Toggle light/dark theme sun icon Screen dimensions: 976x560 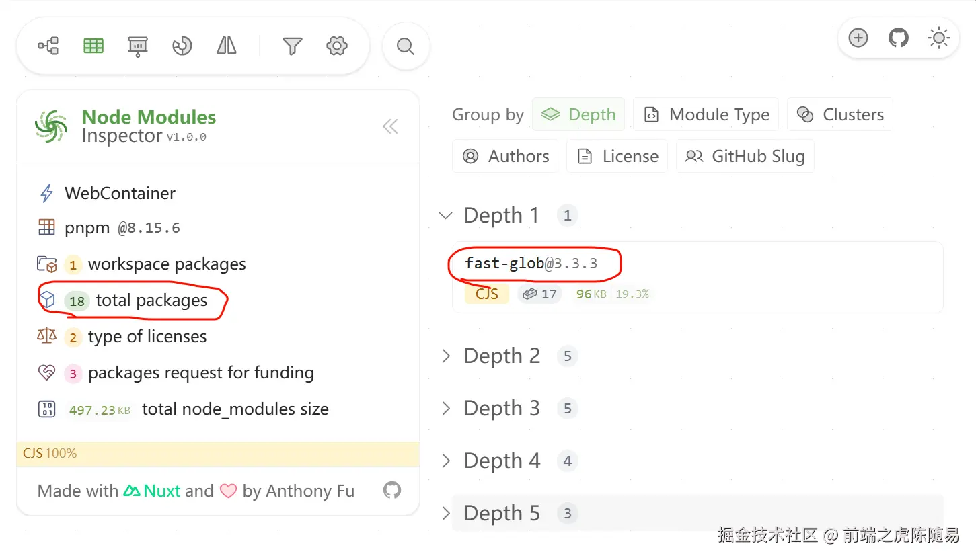pyautogui.click(x=938, y=38)
